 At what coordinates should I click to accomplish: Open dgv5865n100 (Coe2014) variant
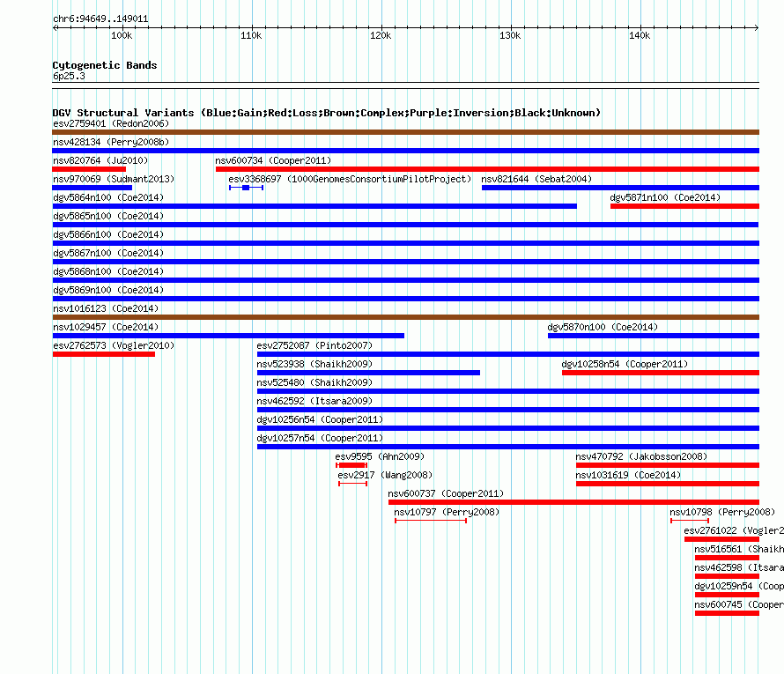point(108,216)
